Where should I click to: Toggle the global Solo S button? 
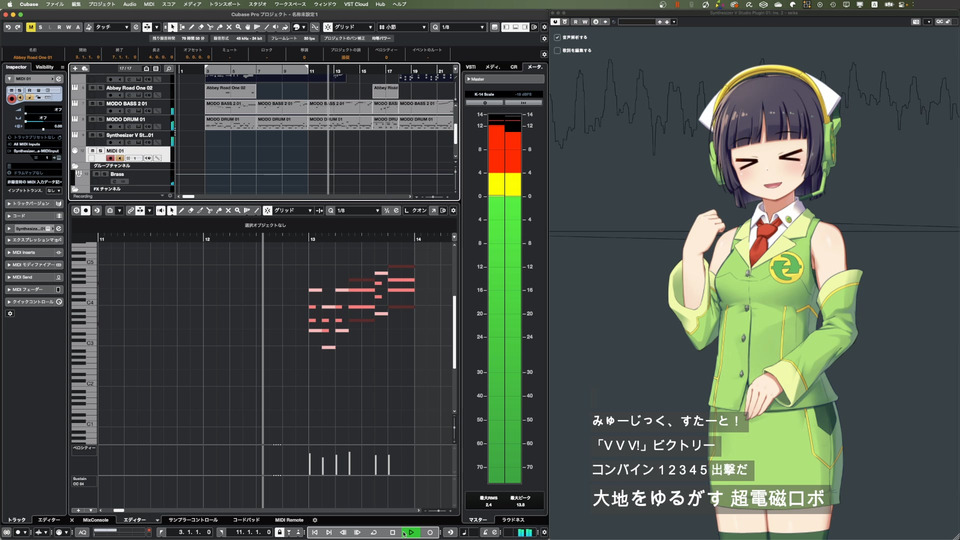pos(40,27)
